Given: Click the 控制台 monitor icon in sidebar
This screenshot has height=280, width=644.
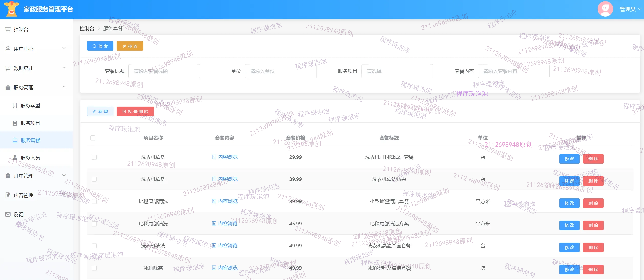Looking at the screenshot, I should point(8,29).
